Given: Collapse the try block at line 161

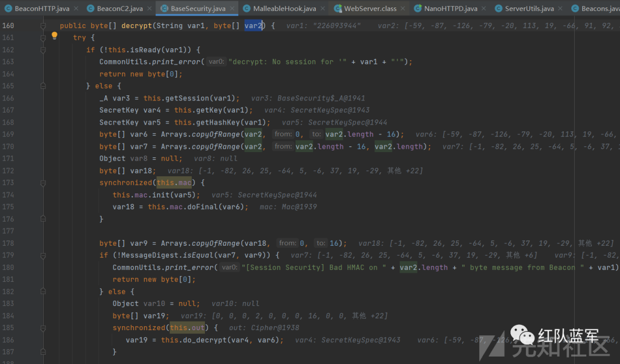Looking at the screenshot, I should coord(43,38).
